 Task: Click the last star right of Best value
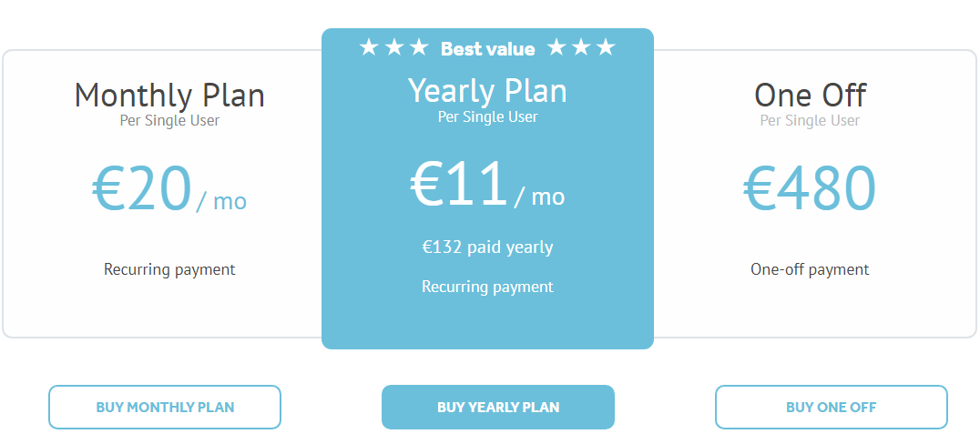point(606,47)
